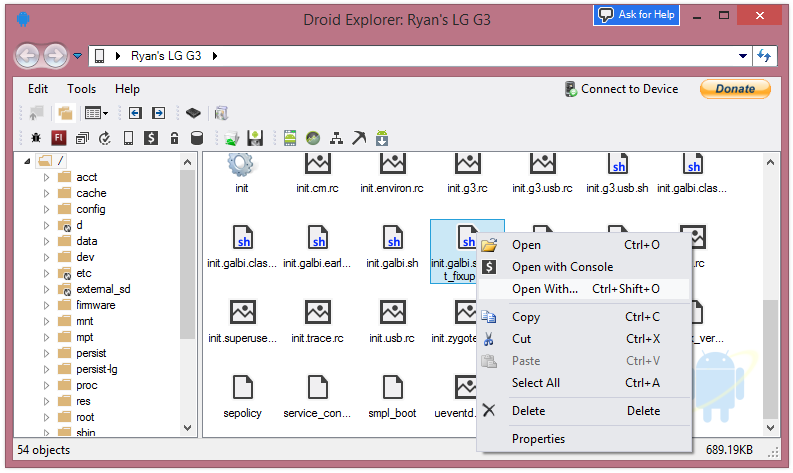This screenshot has width=793, height=473.
Task: Select the init.galbi.sh file
Action: coord(392,247)
